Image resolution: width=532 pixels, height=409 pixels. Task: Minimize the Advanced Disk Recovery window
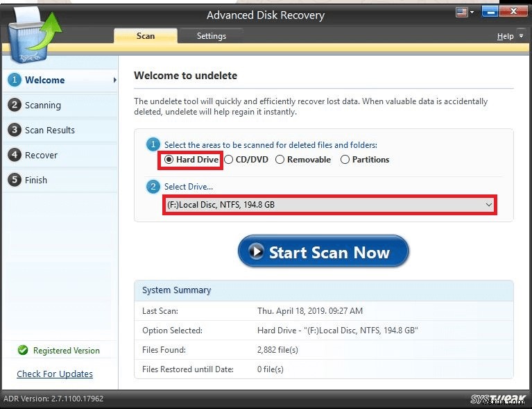tap(490, 12)
